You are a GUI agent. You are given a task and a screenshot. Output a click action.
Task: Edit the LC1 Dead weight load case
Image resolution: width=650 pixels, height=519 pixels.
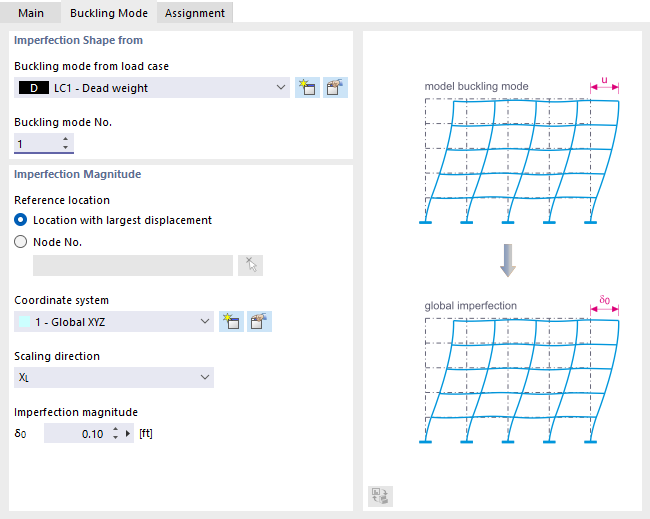[335, 88]
